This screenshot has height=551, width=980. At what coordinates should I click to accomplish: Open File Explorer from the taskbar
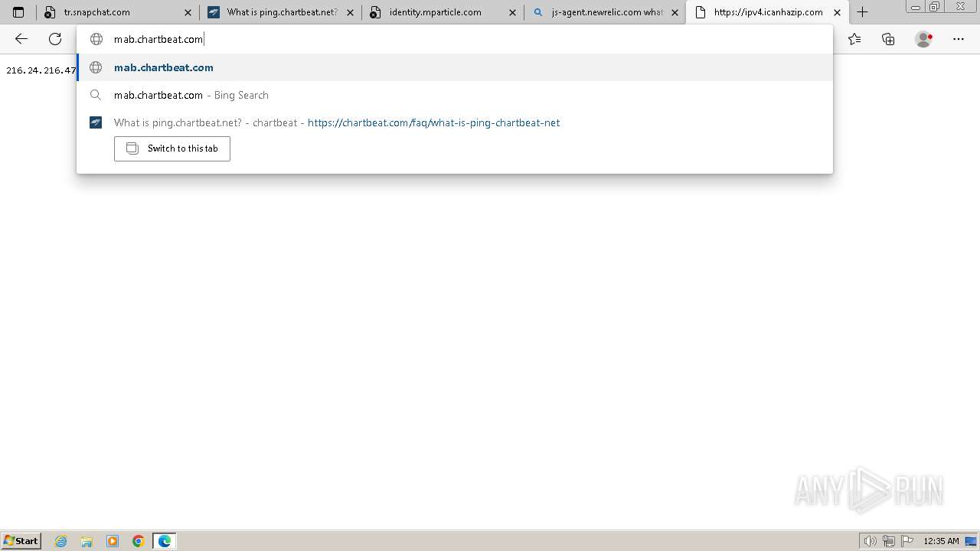[x=87, y=541]
